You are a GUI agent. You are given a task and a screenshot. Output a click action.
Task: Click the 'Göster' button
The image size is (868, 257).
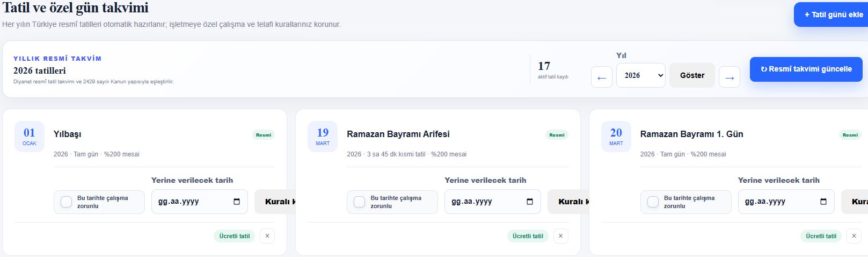[692, 75]
